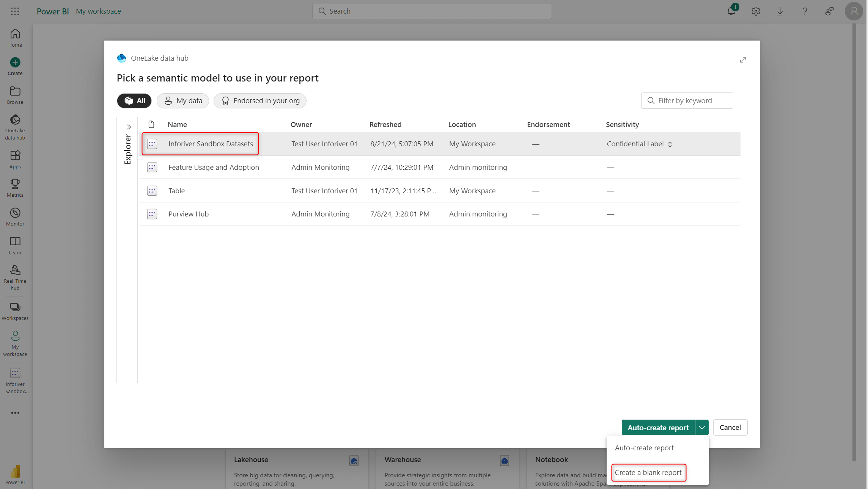
Task: Select Inforiver Sandbox Datasets row
Action: coord(439,144)
